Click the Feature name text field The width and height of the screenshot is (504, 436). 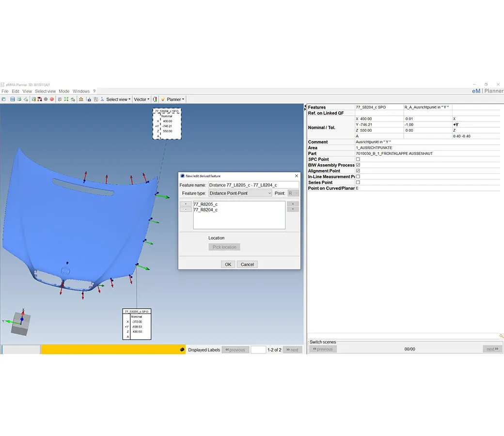click(x=253, y=185)
